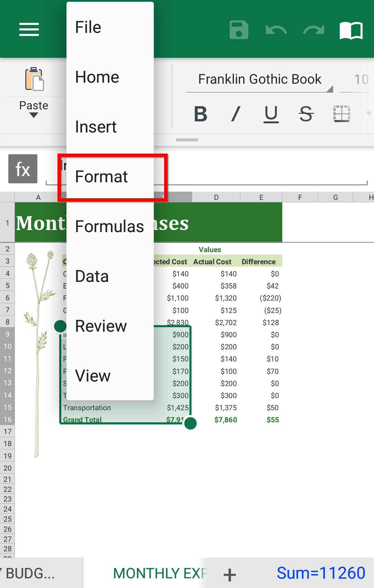
Task: Click the Values label cell
Action: coord(210,249)
